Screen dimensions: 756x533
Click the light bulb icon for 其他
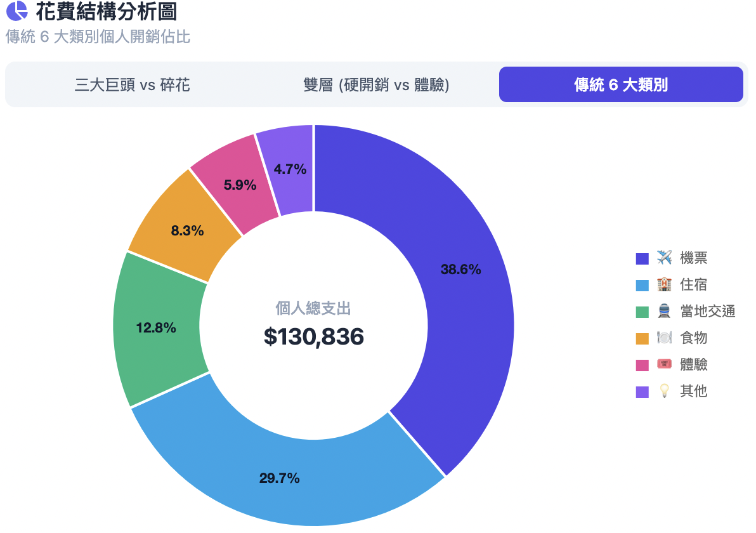[x=664, y=391]
